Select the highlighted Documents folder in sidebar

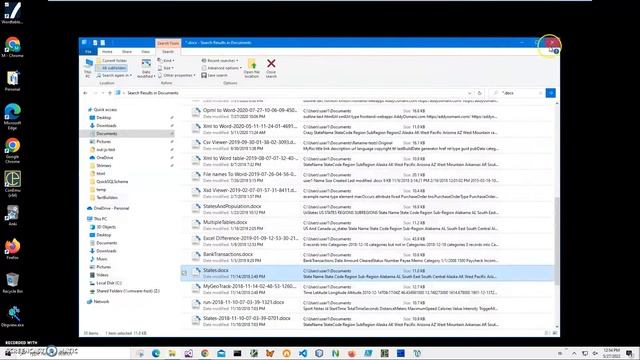pyautogui.click(x=127, y=133)
